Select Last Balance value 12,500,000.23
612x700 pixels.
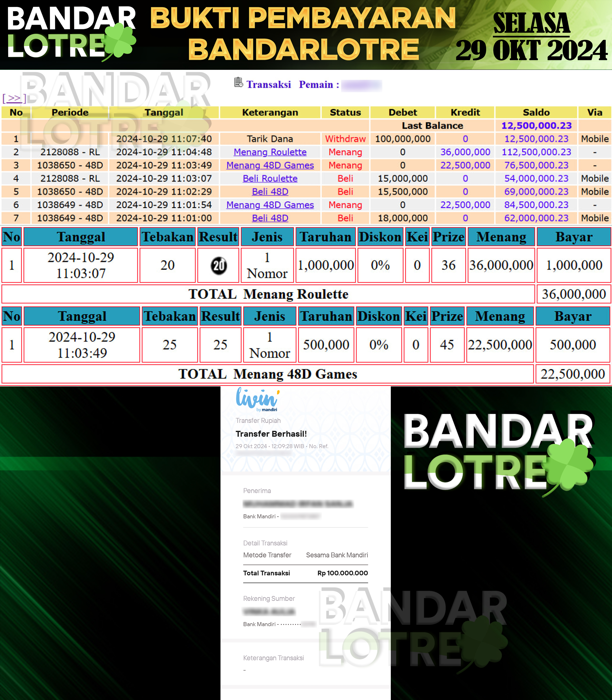pyautogui.click(x=536, y=126)
